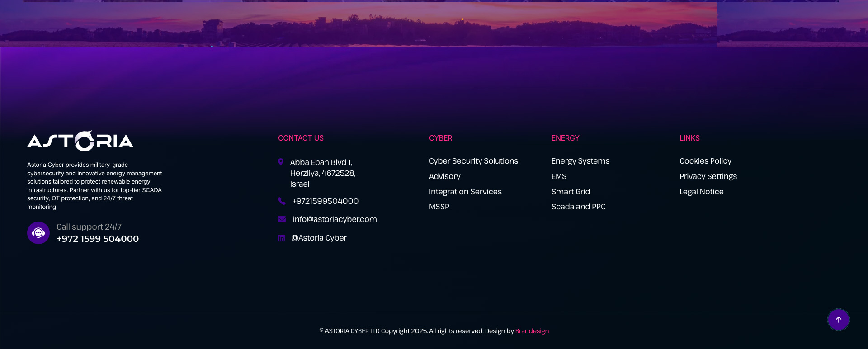The image size is (868, 349).
Task: Click the call support headset icon
Action: [38, 233]
